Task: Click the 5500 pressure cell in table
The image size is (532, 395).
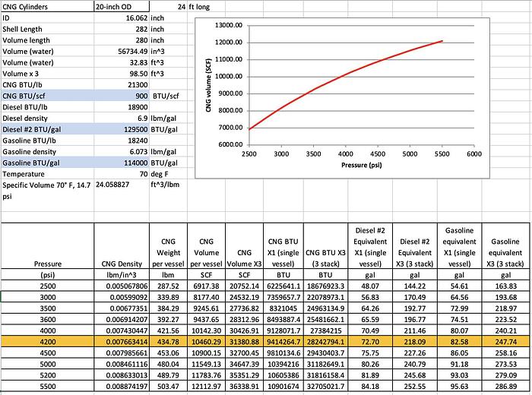Action: pyautogui.click(x=46, y=387)
